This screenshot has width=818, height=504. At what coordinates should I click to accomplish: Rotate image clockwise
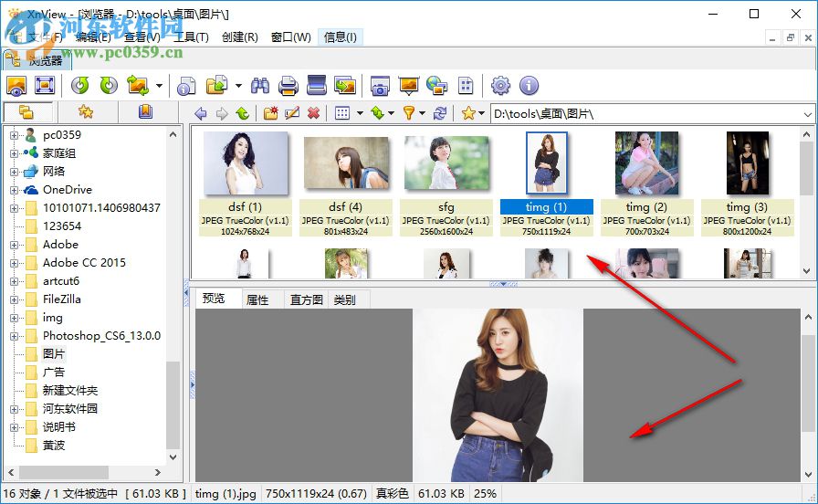(x=109, y=86)
